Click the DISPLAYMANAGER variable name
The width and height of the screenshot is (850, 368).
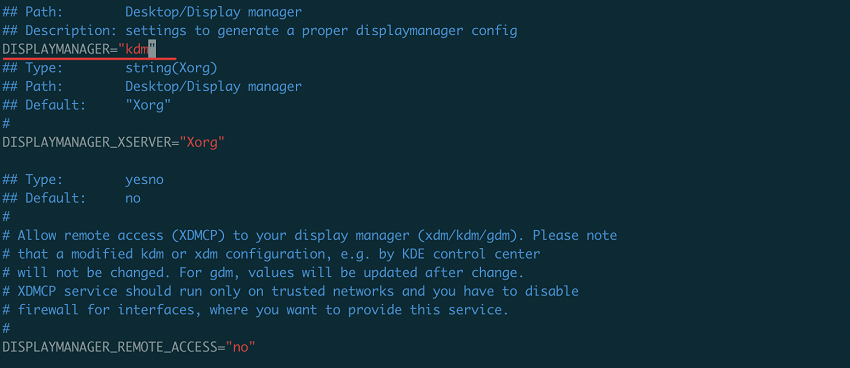tap(56, 49)
